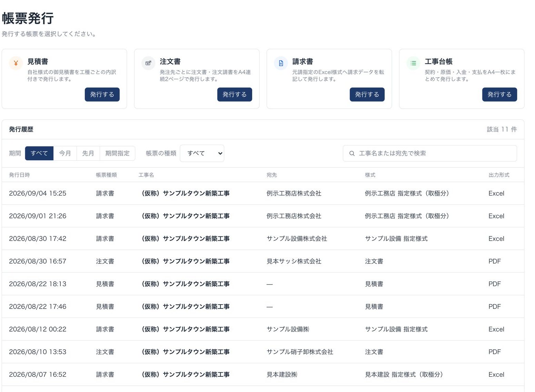535x392 pixels.
Task: Click the 該当 11 件 result count
Action: (502, 129)
